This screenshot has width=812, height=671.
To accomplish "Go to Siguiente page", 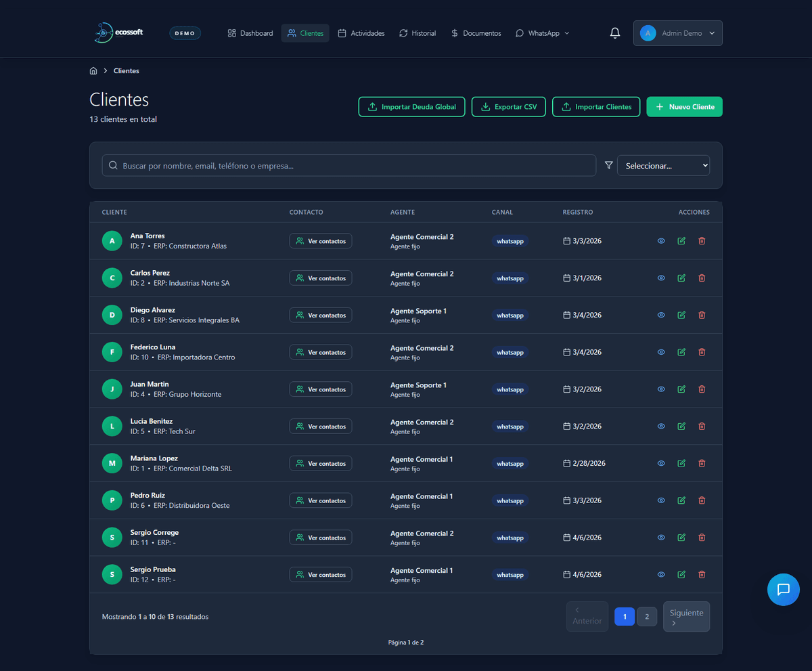I will point(686,617).
